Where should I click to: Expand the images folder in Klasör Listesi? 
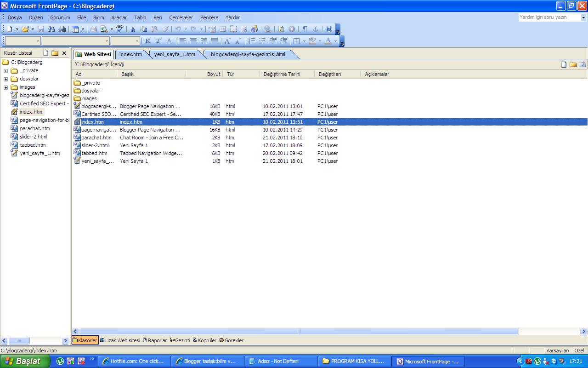(5, 86)
